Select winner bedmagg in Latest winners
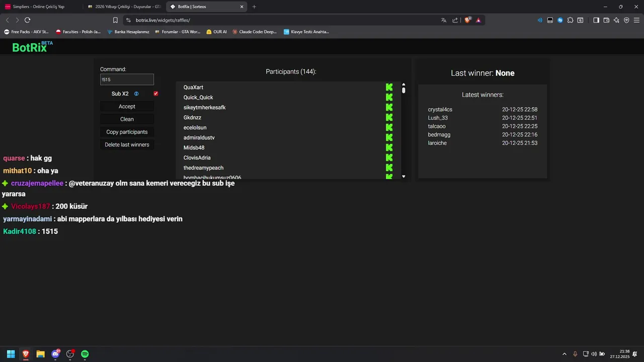The image size is (644, 362). click(439, 135)
